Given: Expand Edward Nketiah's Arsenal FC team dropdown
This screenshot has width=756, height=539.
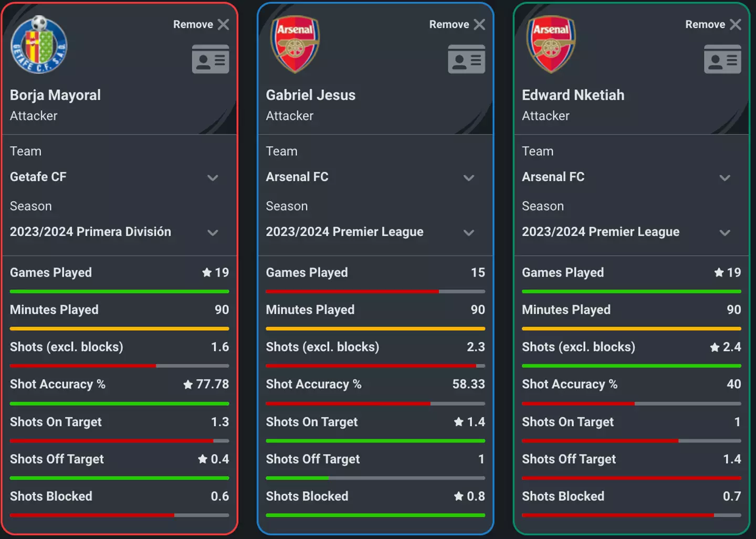Looking at the screenshot, I should (725, 178).
